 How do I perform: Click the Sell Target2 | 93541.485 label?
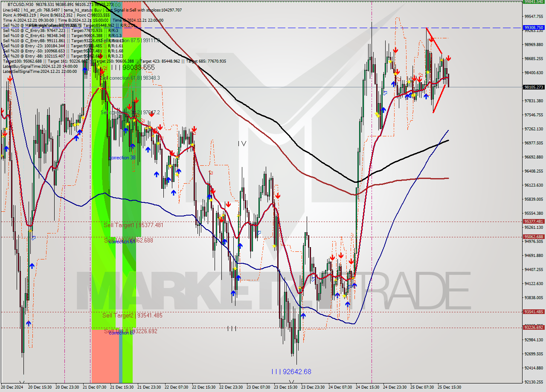point(133,315)
